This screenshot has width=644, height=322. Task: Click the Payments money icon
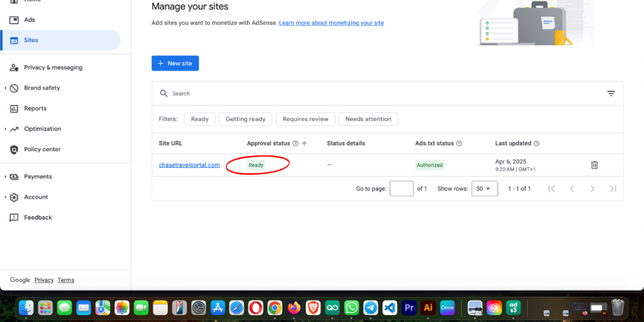tap(14, 177)
